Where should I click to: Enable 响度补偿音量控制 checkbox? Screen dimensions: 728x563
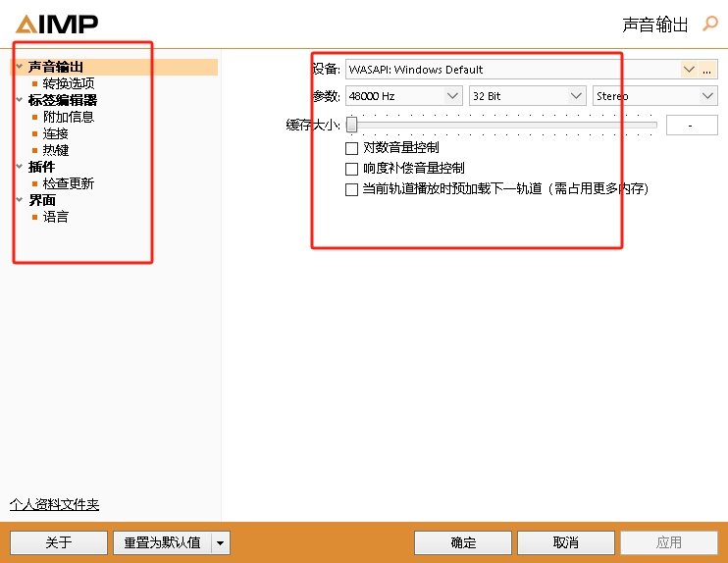351,169
